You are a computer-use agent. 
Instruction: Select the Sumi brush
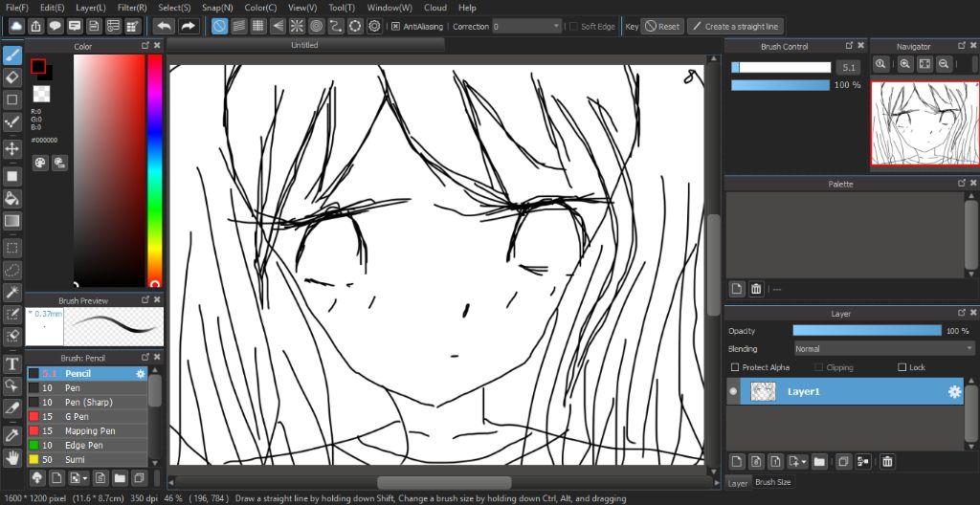(87, 460)
